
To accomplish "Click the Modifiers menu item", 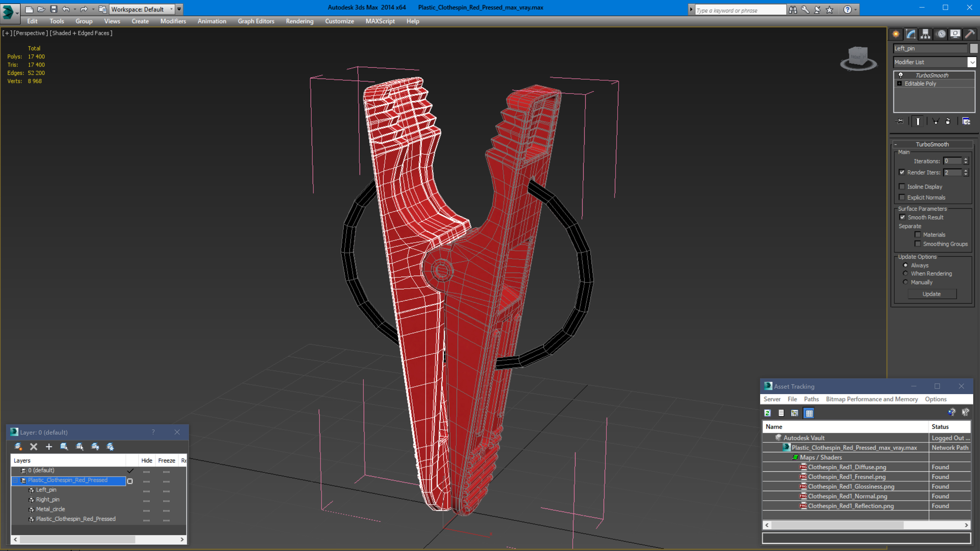I will pos(172,21).
